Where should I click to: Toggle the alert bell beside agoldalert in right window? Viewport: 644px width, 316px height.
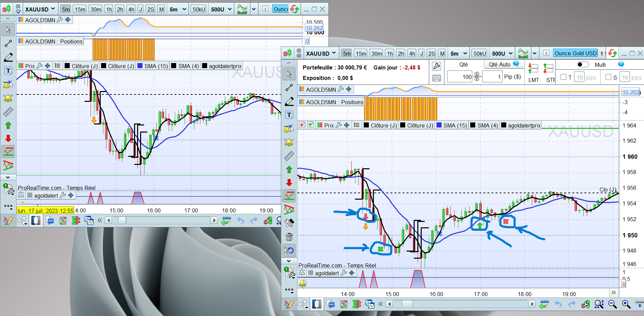(302, 272)
